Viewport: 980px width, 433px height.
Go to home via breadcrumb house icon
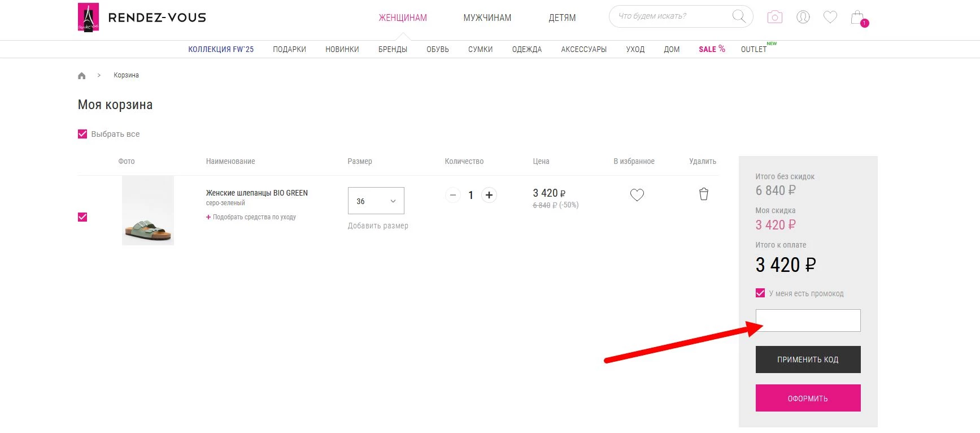(x=82, y=76)
